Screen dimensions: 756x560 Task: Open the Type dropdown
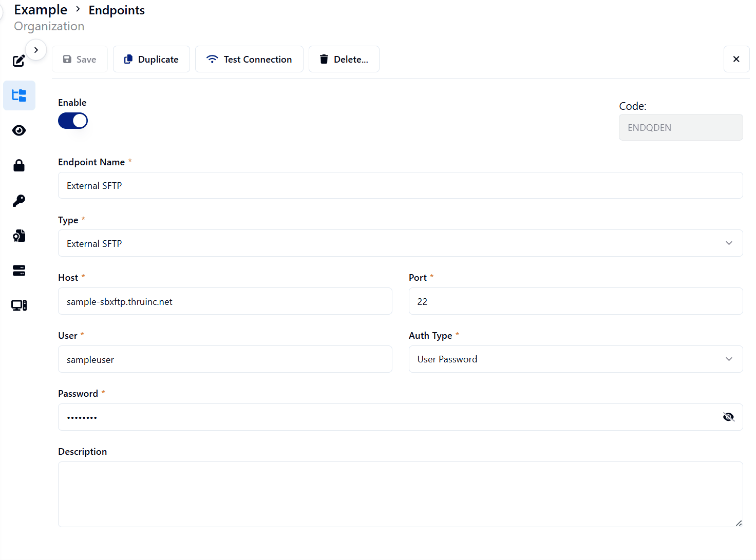pos(400,243)
